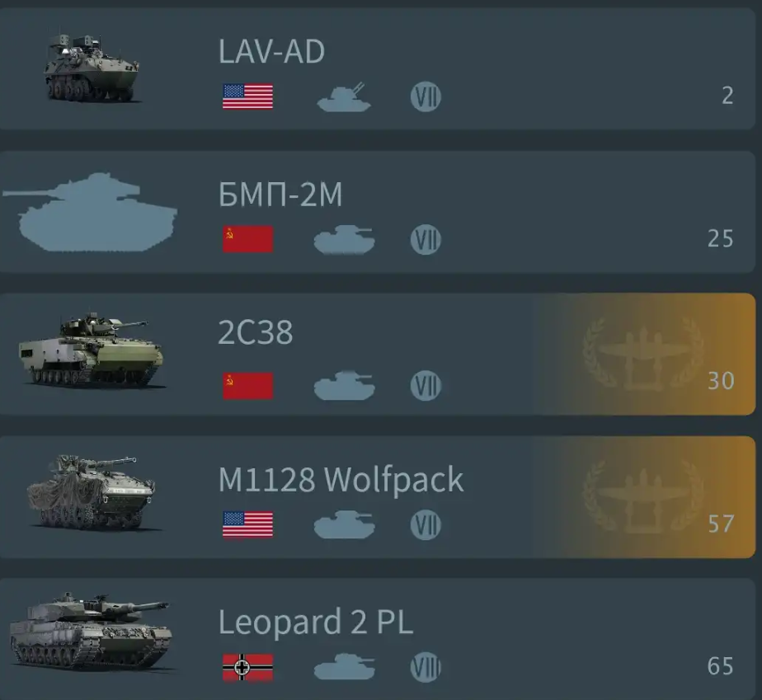Click the rank VII badge on LAV-AD row
Screen dimensions: 762x700
(x=426, y=96)
